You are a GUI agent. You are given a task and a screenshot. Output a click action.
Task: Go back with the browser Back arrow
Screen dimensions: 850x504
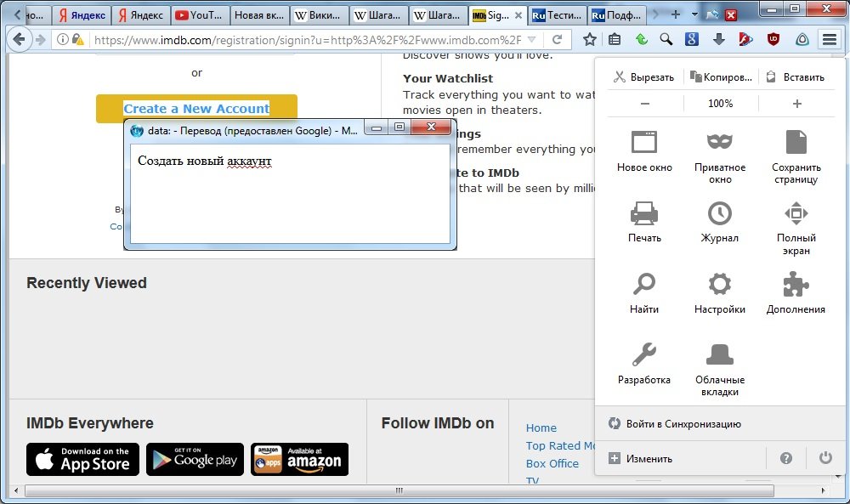[19, 39]
